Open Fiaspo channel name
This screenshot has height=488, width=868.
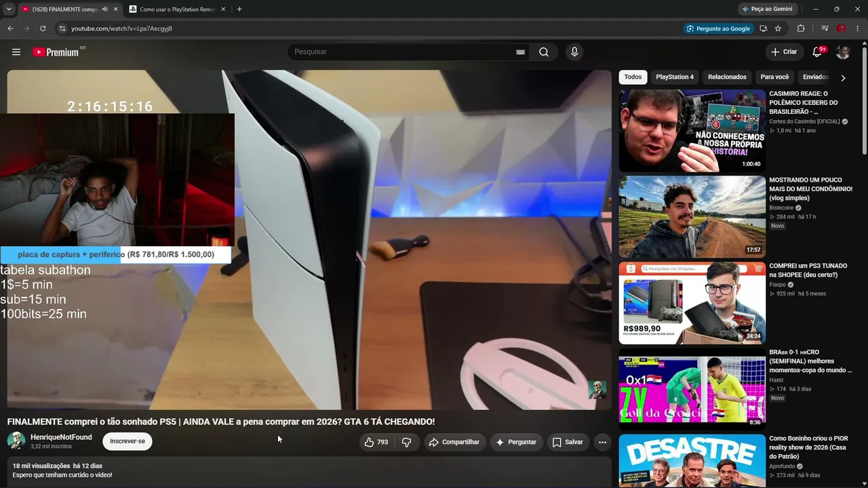[x=778, y=285]
